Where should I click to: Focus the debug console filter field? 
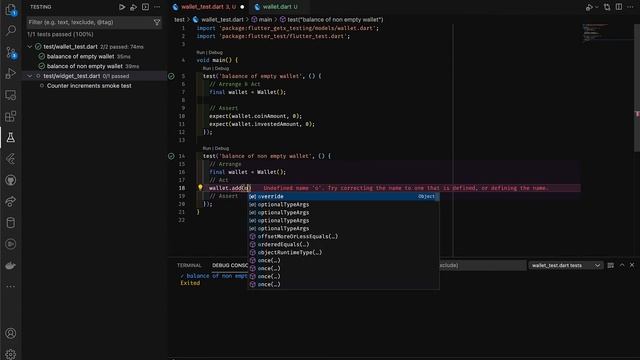pos(482,265)
